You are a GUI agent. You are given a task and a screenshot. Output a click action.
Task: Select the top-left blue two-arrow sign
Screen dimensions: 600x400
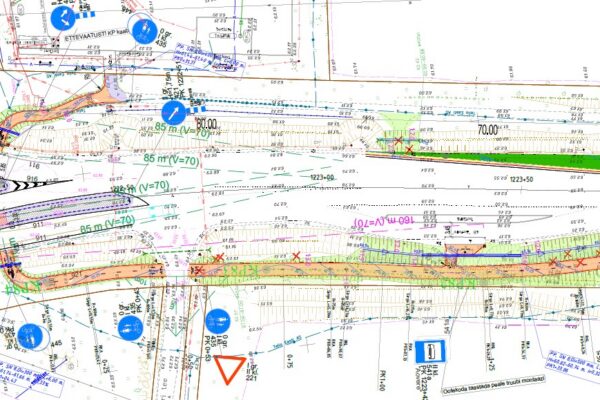pos(63,16)
